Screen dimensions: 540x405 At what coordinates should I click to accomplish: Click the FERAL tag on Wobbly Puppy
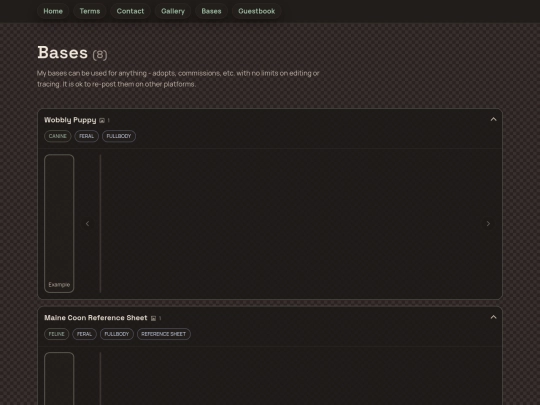(86, 136)
